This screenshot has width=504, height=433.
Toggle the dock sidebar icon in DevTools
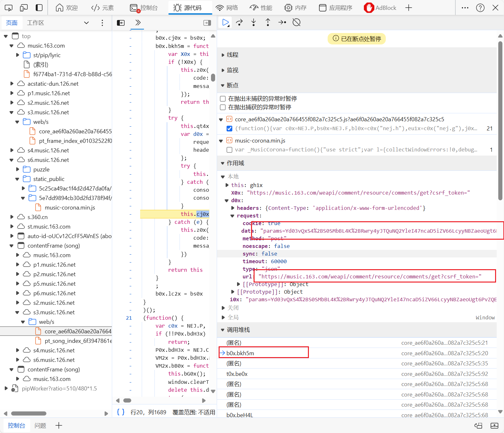(x=39, y=8)
